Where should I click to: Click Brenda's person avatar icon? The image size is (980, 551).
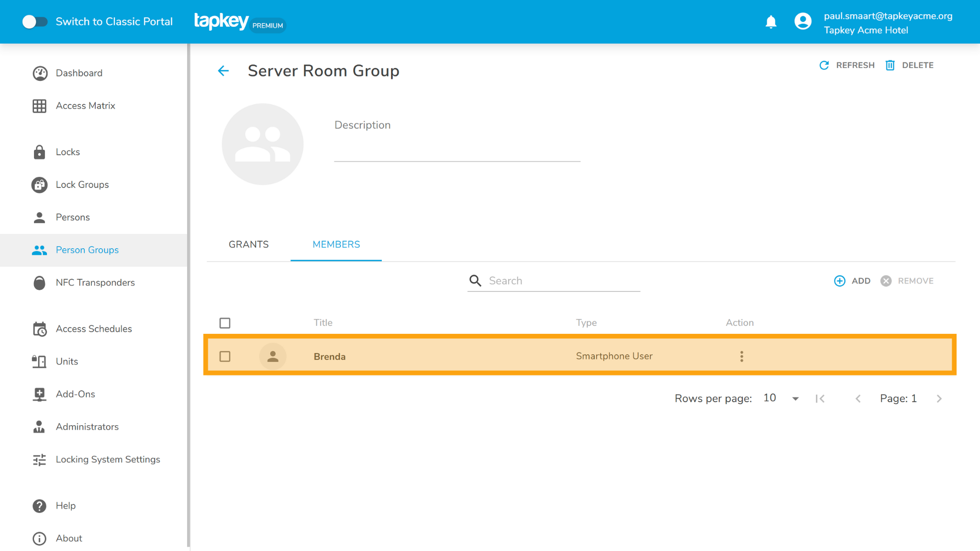click(273, 356)
